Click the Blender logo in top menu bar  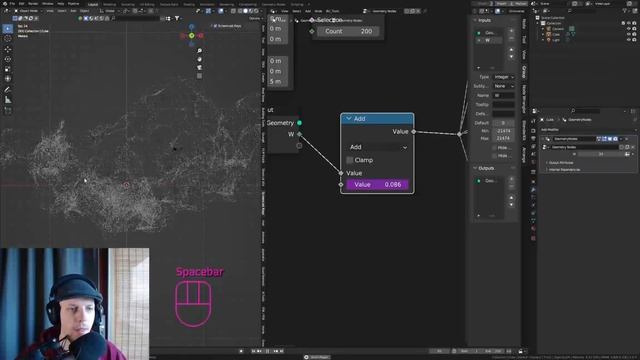4,4
